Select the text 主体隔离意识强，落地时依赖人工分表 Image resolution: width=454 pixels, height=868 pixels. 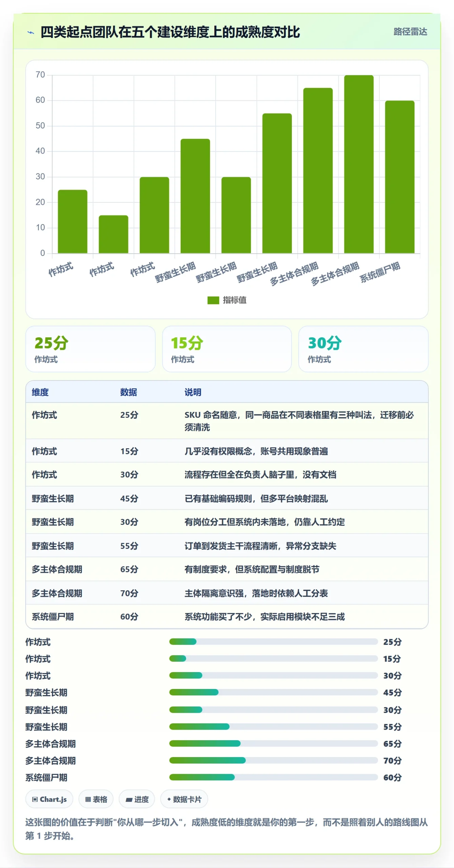pos(256,593)
